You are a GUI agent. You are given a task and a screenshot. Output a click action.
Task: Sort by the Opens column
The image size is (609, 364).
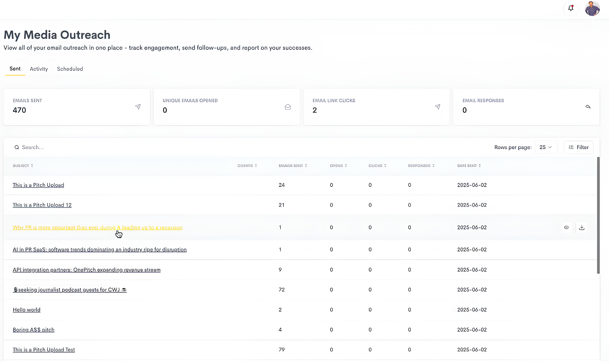[338, 165]
